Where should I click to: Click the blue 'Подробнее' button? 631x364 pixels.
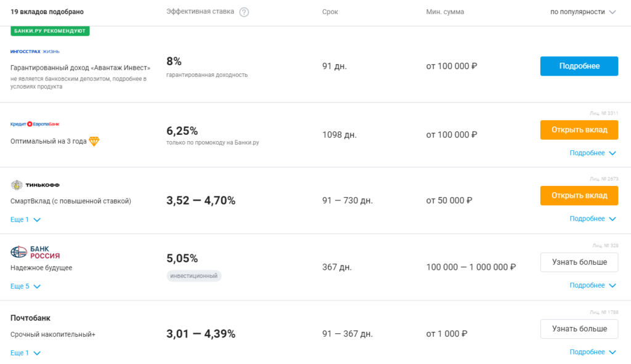pyautogui.click(x=579, y=66)
